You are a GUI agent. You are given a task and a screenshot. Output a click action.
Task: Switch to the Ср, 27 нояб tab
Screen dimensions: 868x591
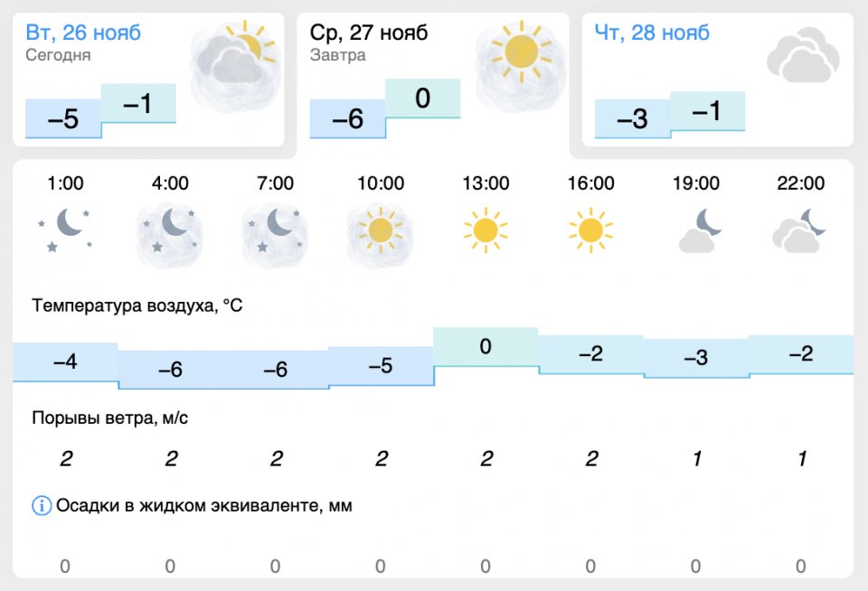point(368,33)
